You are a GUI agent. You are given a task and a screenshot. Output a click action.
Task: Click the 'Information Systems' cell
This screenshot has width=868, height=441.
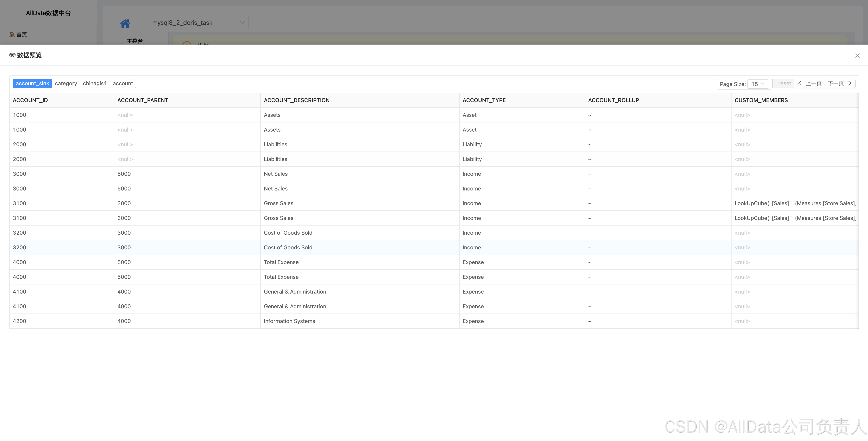coord(360,321)
